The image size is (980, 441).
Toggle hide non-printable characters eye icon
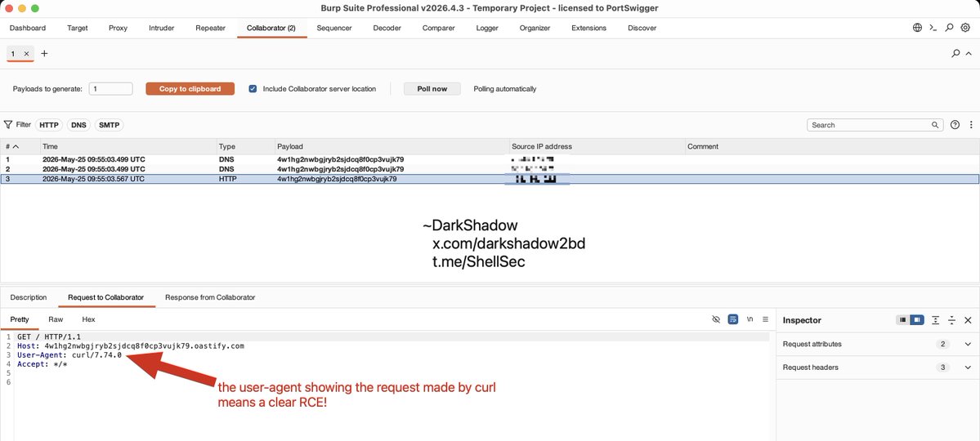pyautogui.click(x=716, y=319)
